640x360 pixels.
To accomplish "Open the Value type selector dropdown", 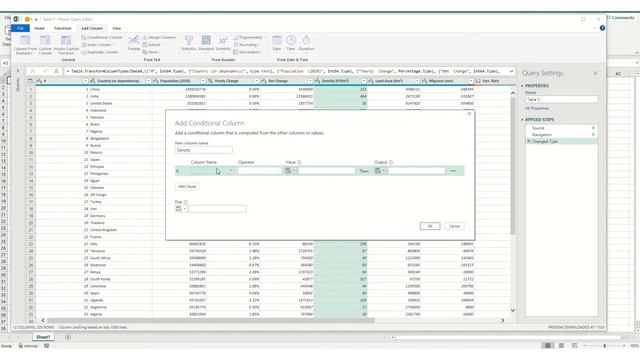I will click(x=290, y=171).
